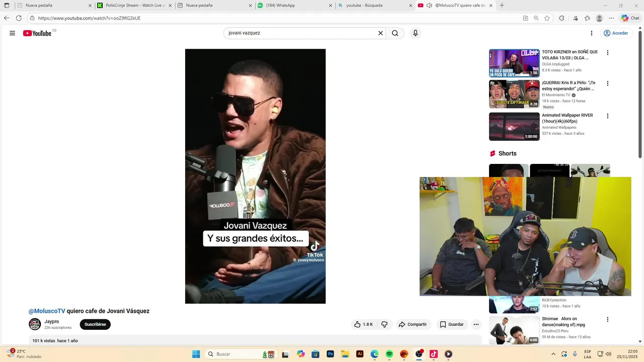Open the tab actions menu icon

coord(7,6)
